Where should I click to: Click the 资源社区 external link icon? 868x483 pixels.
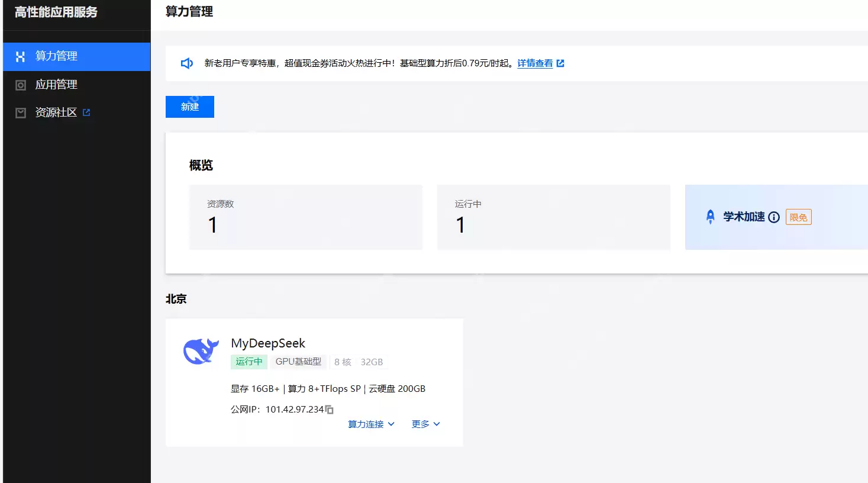tap(88, 111)
